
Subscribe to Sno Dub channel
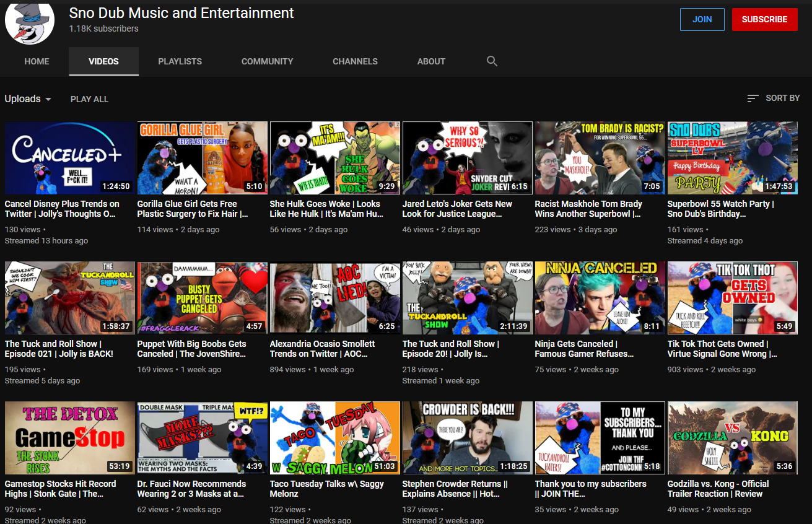(764, 19)
